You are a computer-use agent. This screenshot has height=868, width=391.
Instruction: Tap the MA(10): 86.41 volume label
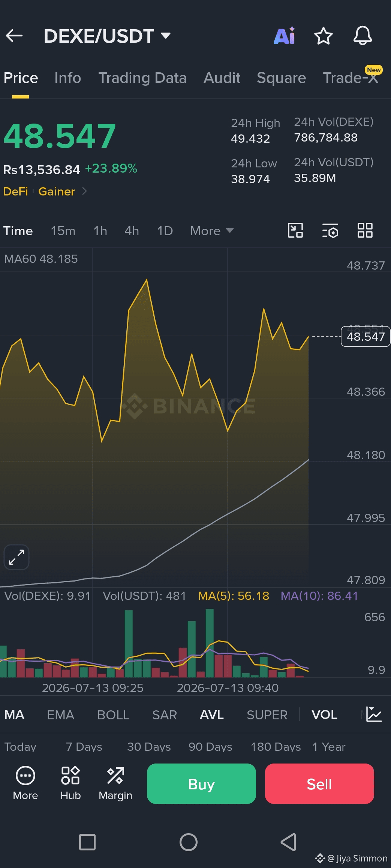pyautogui.click(x=319, y=596)
